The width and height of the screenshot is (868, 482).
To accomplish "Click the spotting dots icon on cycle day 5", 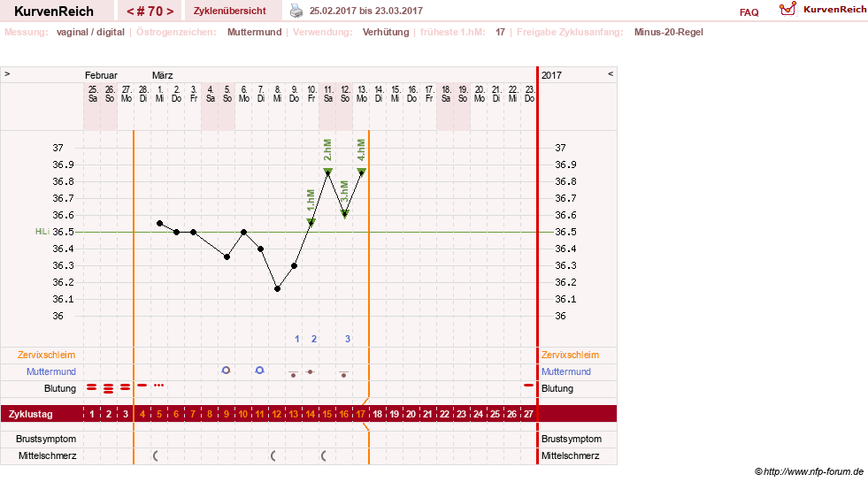I will click(x=159, y=385).
